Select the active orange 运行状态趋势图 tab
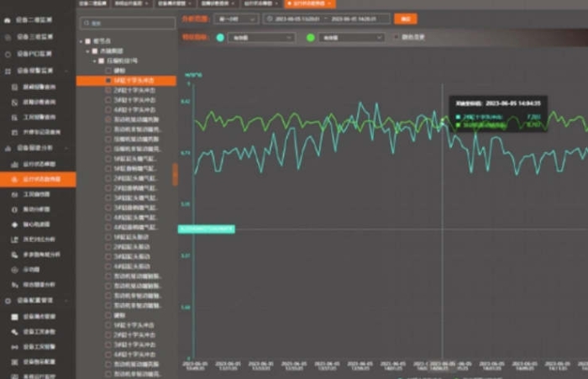Viewport: 588px width, 379px height. coord(307,4)
